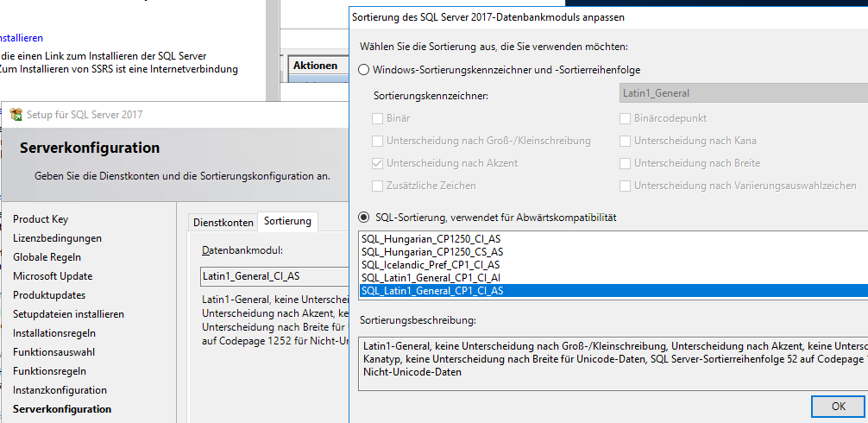Toggle Unterscheidung nach Groß-/Kleinschreibung checkbox
This screenshot has width=868, height=423.
point(377,141)
